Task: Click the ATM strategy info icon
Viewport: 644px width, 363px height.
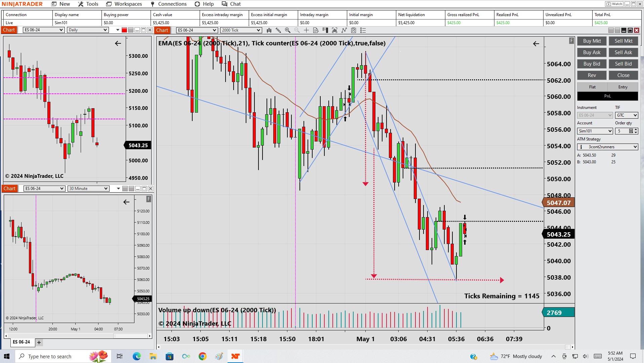Action: tap(581, 147)
